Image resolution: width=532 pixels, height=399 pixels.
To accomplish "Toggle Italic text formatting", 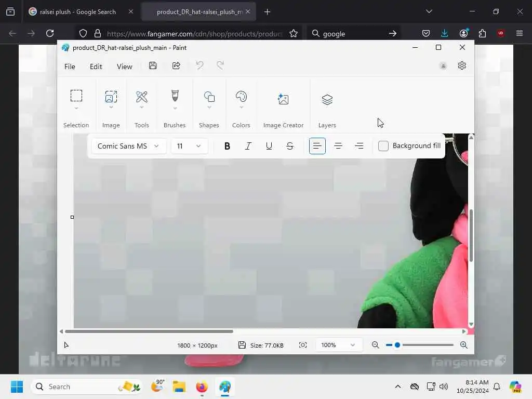I will (x=248, y=146).
